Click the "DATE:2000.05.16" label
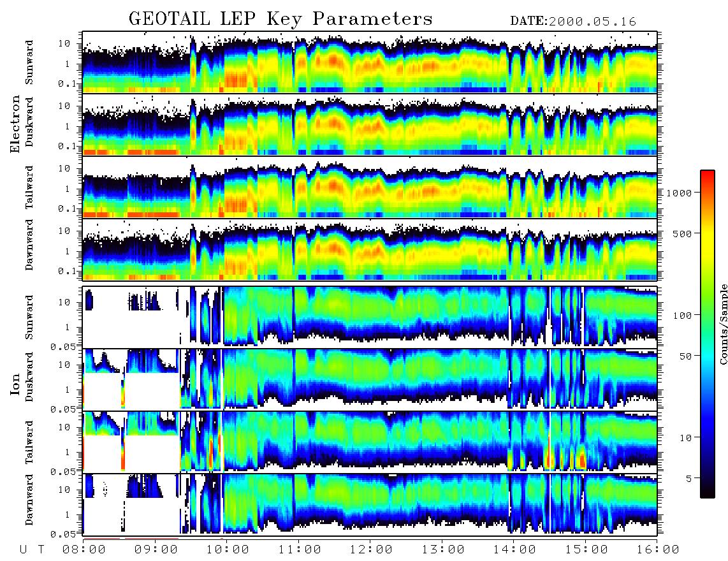 point(573,22)
